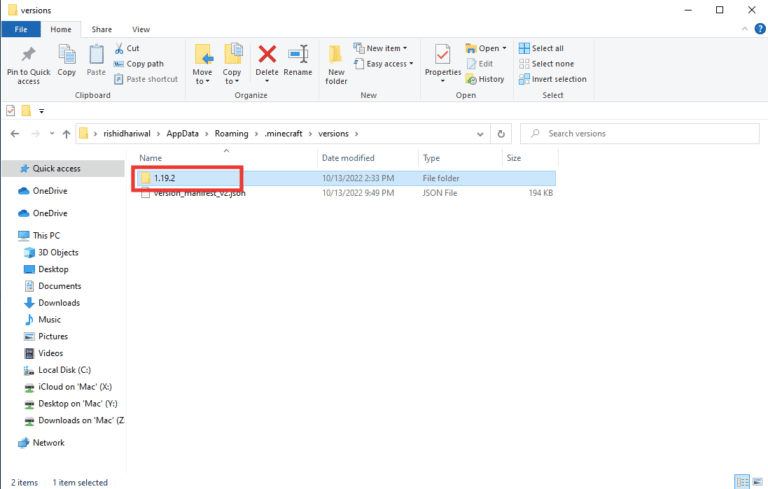Go up one folder level
Viewport: 768px width, 489px height.
tap(67, 134)
